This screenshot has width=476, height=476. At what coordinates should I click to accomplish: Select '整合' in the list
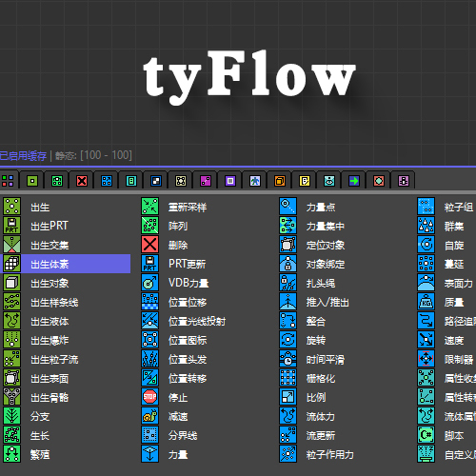(316, 321)
